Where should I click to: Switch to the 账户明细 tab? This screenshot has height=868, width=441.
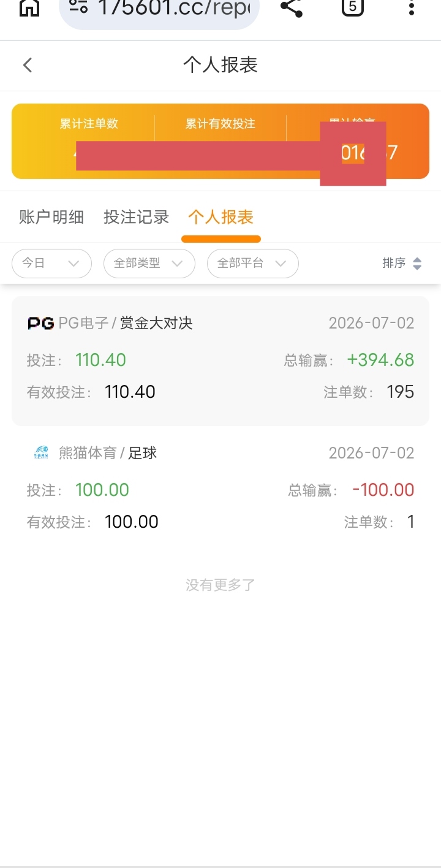click(x=51, y=217)
